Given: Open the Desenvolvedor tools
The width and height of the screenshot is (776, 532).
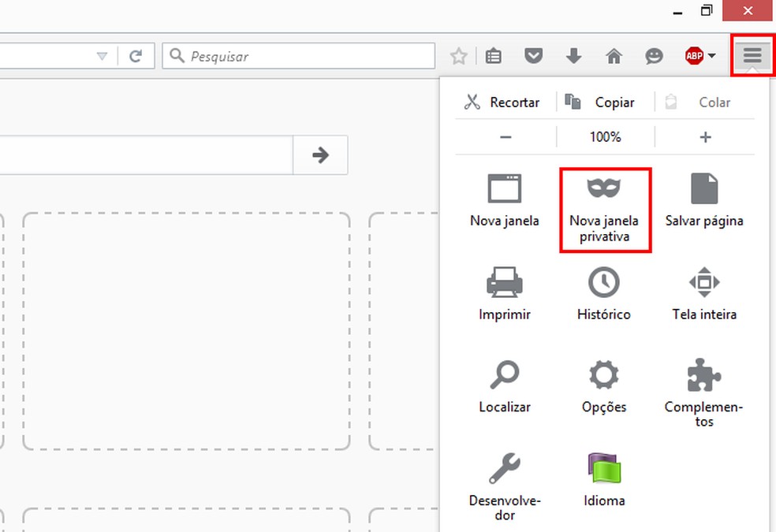Looking at the screenshot, I should click(x=505, y=479).
